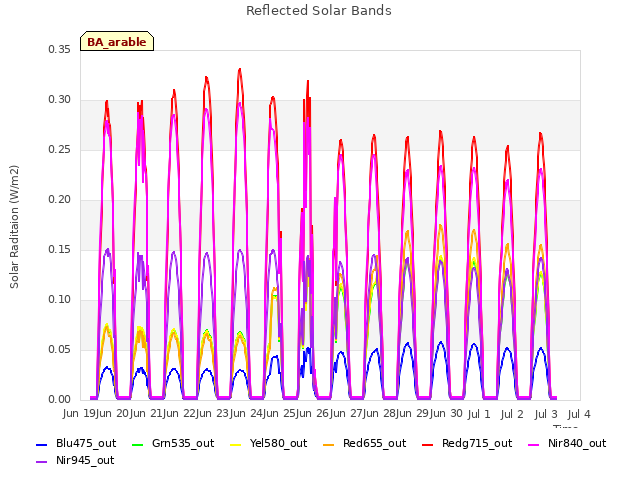Click the 0.00 y-axis tick label
Image resolution: width=640 pixels, height=480 pixels.
(60, 400)
